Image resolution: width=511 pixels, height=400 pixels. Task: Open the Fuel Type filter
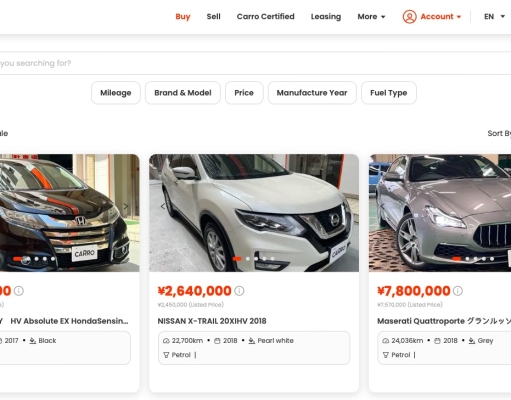click(x=389, y=93)
